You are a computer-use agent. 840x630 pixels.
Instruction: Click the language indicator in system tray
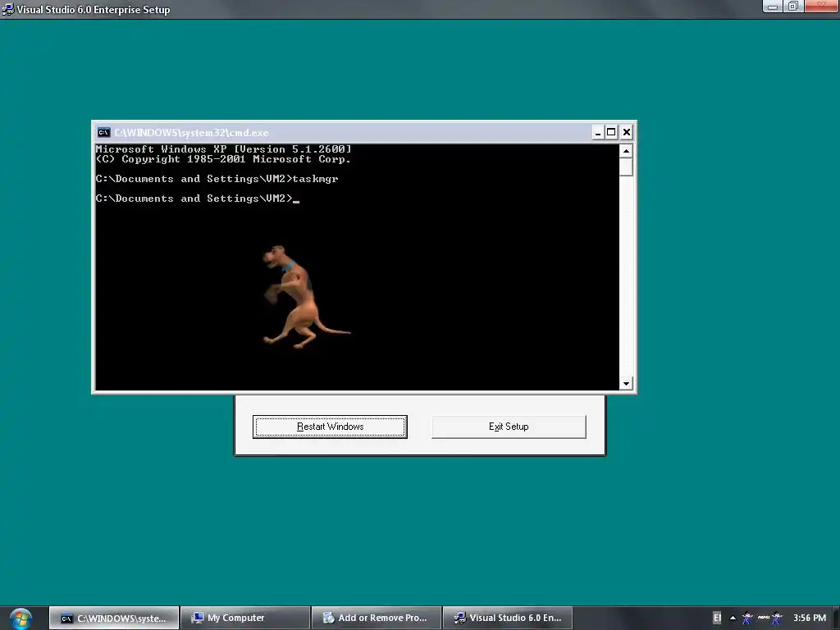tap(717, 619)
